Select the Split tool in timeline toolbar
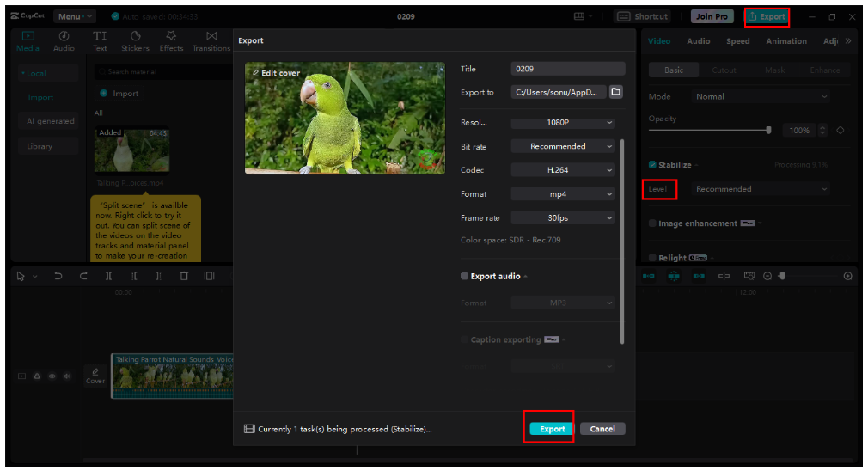This screenshot has width=868, height=471. click(x=108, y=276)
